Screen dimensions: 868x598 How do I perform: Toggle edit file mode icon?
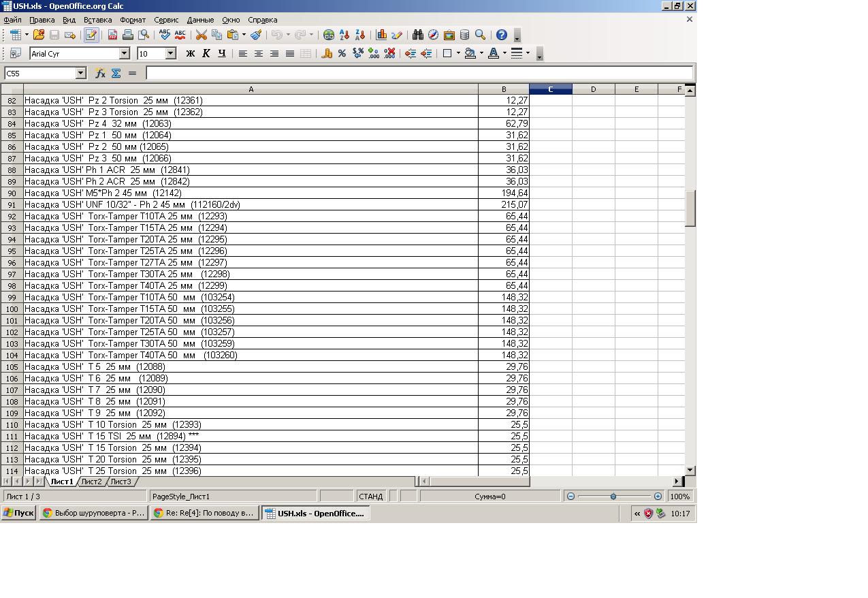(91, 35)
